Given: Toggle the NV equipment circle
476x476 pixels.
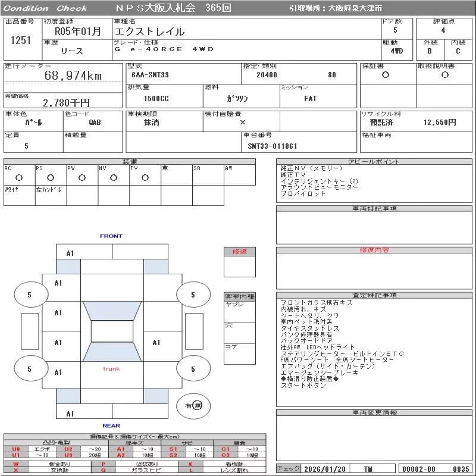Looking at the screenshot, I should (x=113, y=177).
